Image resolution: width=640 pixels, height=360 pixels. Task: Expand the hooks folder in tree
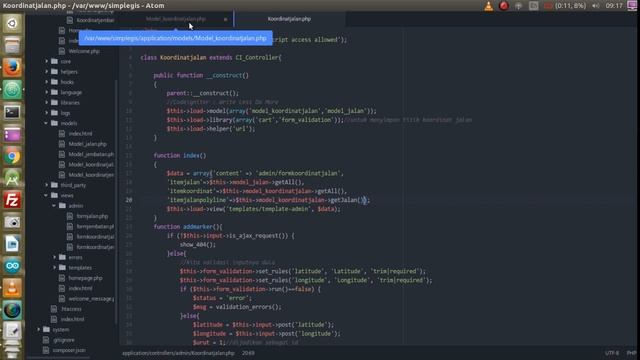[x=47, y=82]
